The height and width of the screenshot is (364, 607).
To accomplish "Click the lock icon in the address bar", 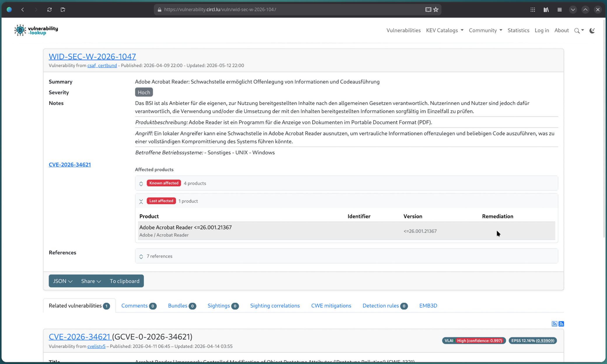I will pos(159,10).
